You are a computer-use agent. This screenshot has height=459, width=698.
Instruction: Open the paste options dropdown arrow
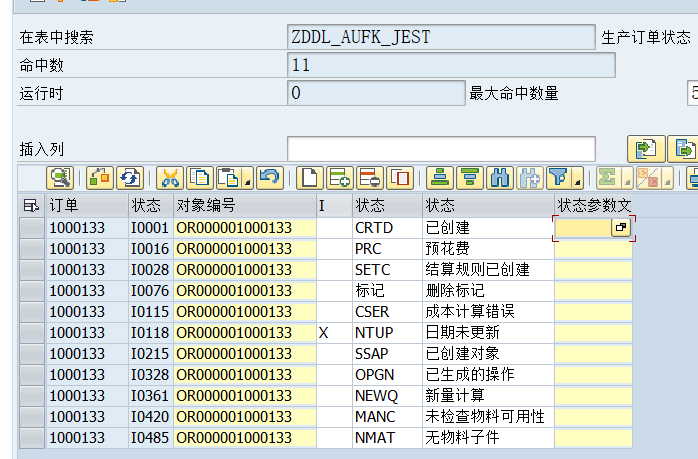(x=248, y=179)
